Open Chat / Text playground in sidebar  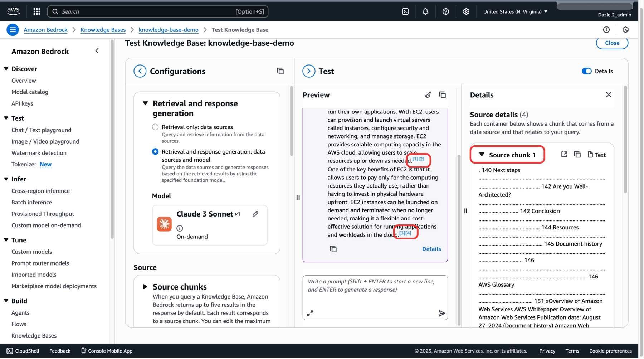(x=41, y=130)
